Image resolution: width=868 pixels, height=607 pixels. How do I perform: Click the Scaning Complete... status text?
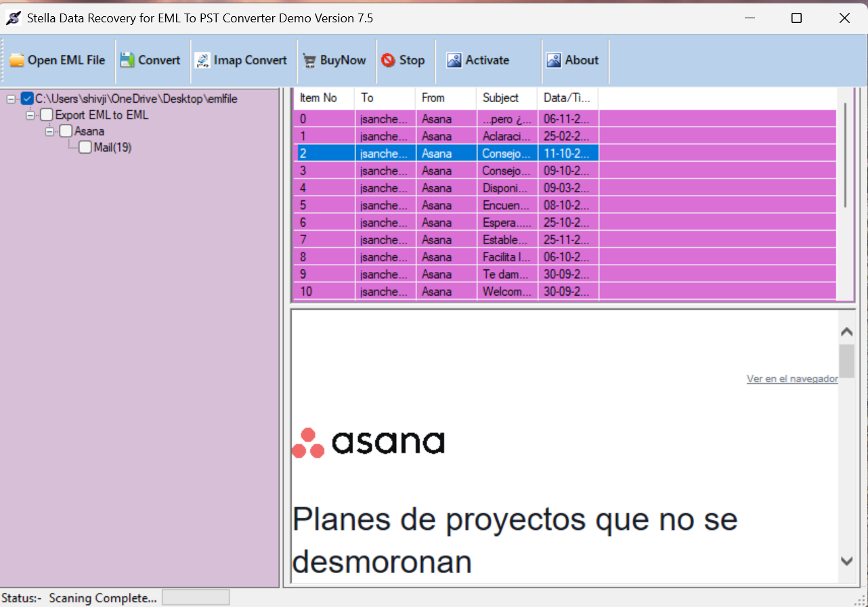[103, 598]
